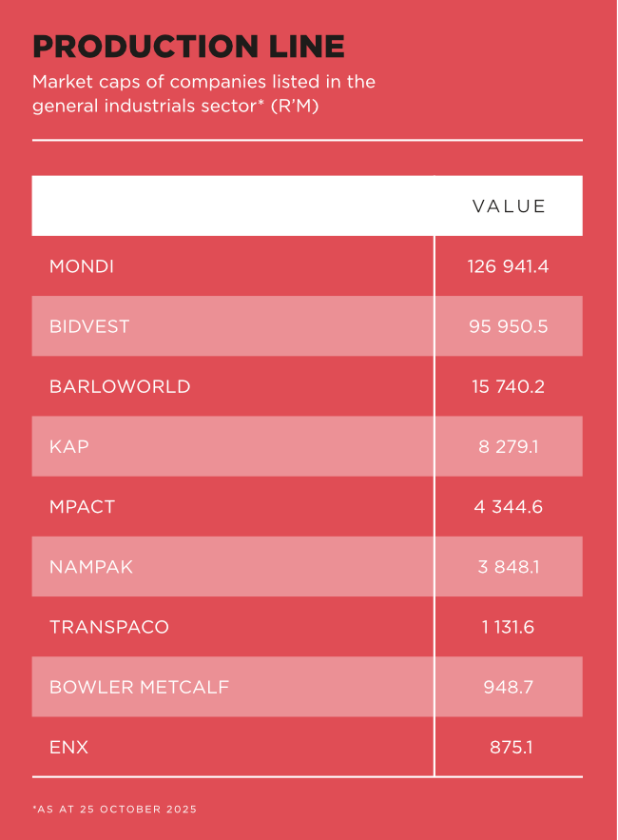Click the BARLOWORLD company name
Image resolution: width=618 pixels, height=840 pixels.
click(x=120, y=386)
